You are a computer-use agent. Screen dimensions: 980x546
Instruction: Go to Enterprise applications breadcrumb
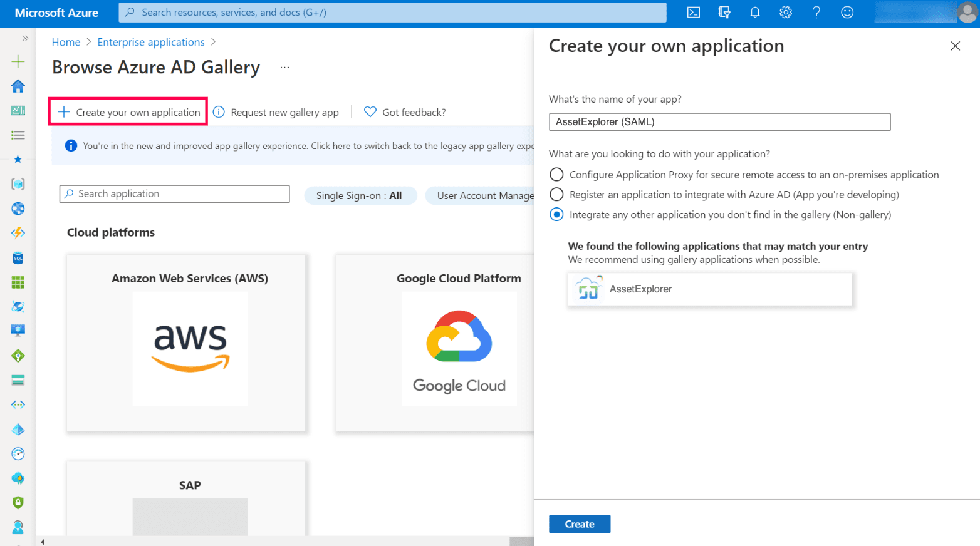pyautogui.click(x=151, y=42)
